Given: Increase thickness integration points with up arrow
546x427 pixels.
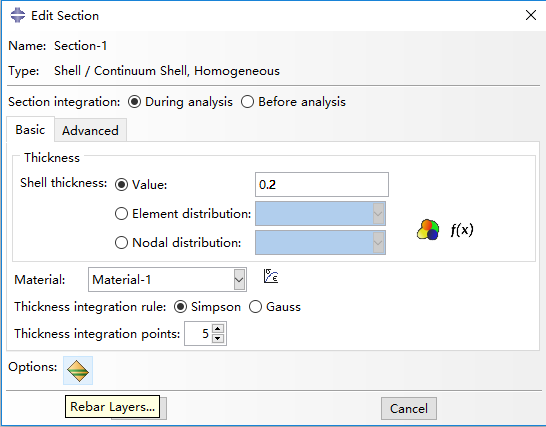Looking at the screenshot, I should 218,328.
